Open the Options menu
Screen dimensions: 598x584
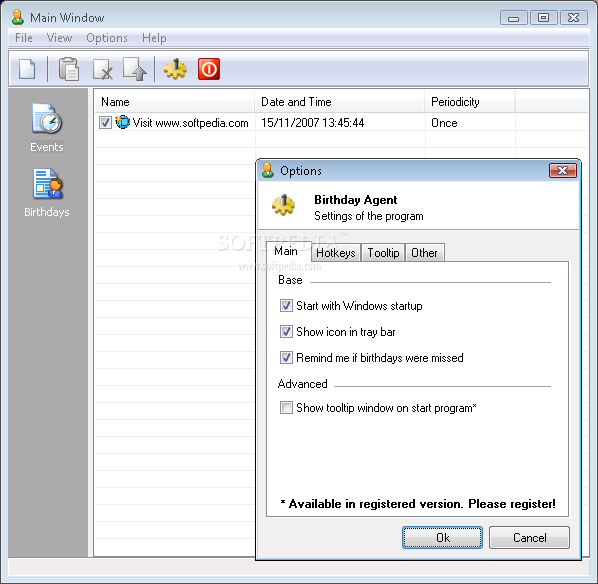click(x=107, y=38)
